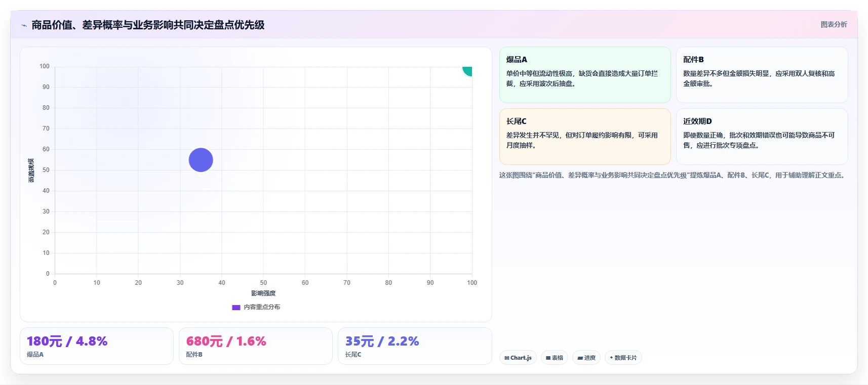Click the 爆品A card description text
The height and width of the screenshot is (385, 868).
582,78
